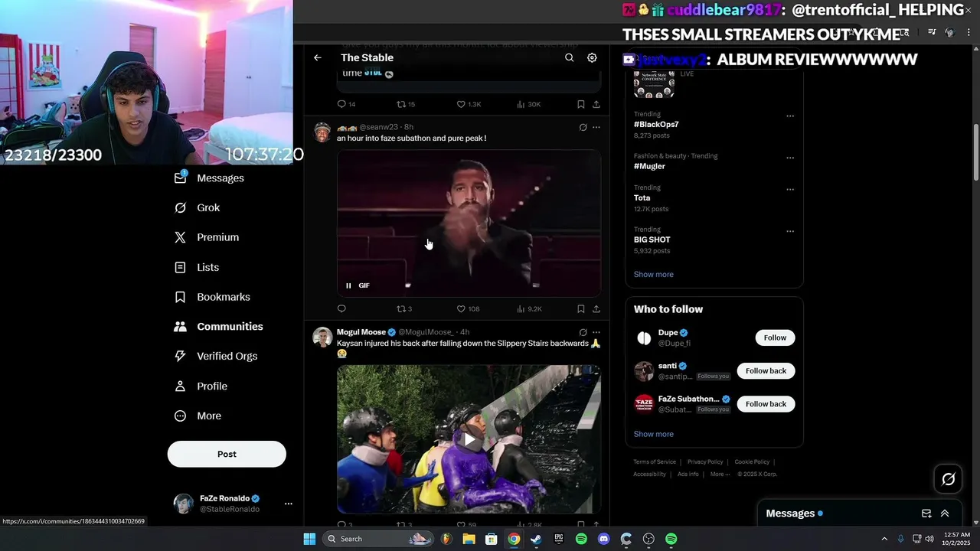
Task: Open Microsoft Store from the taskbar
Action: [x=492, y=539]
